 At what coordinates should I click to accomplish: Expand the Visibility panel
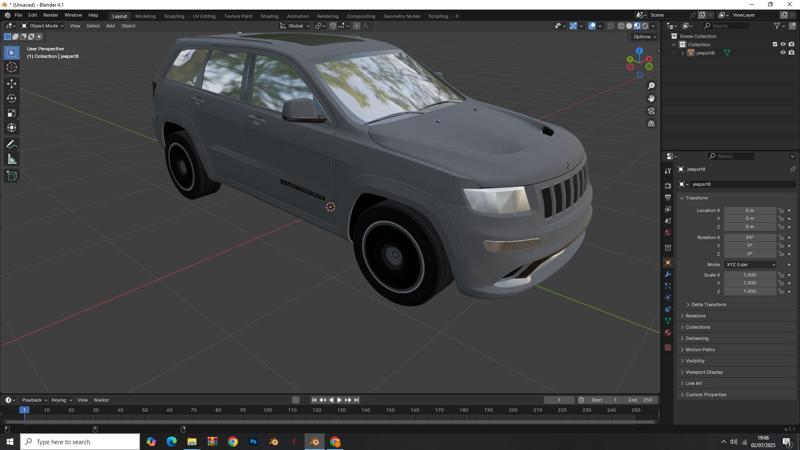693,361
